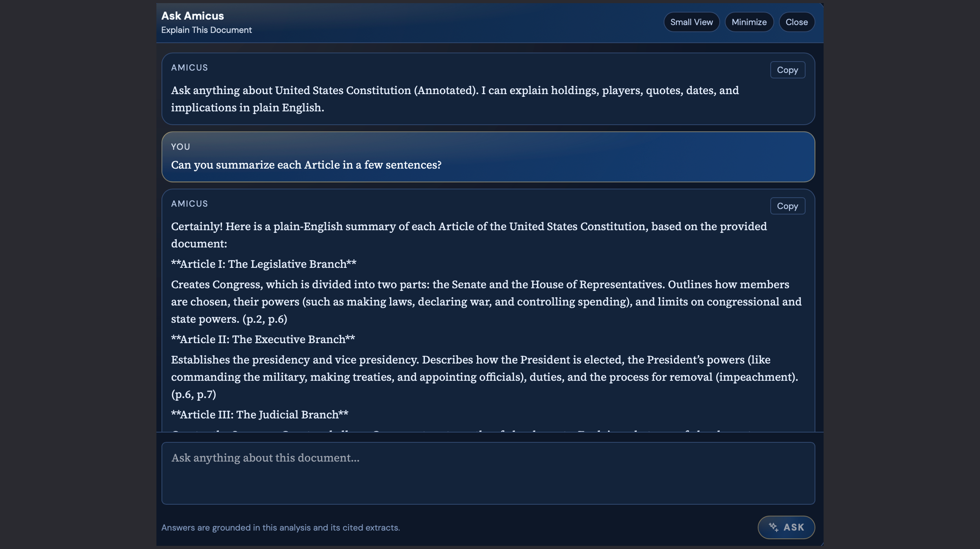The width and height of the screenshot is (980, 549).
Task: Click the 'Ask Amicus' panel title
Action: (x=192, y=16)
